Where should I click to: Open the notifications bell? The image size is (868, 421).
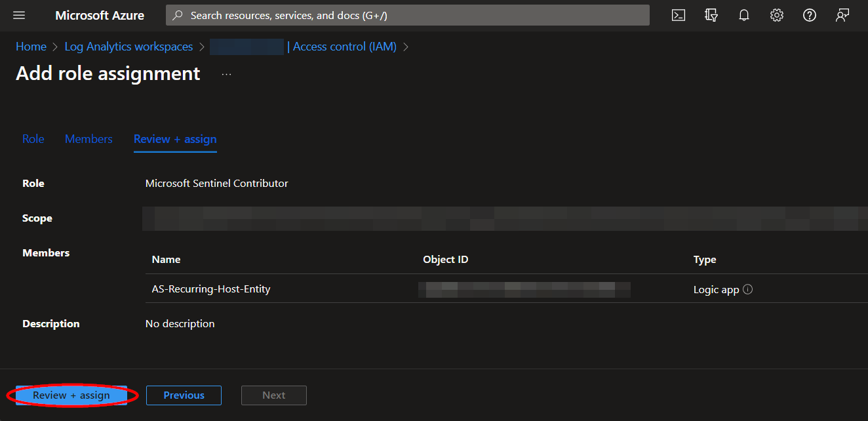[744, 15]
